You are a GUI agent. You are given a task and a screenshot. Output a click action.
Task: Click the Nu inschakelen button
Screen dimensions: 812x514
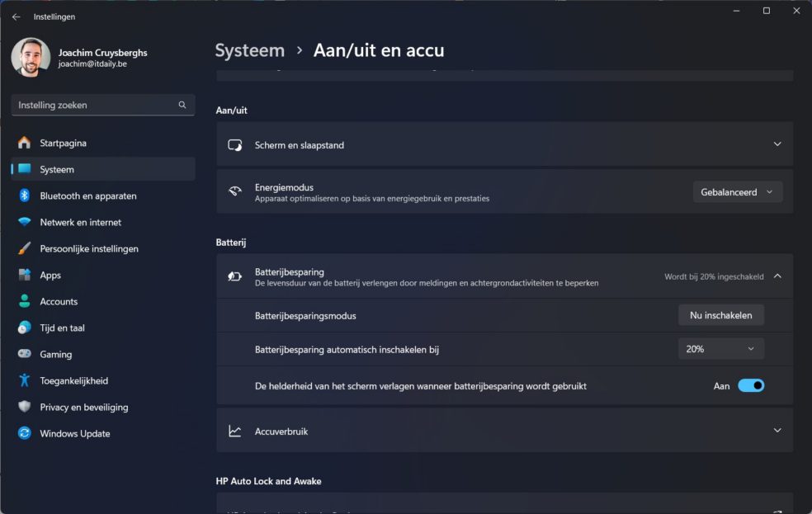720,315
